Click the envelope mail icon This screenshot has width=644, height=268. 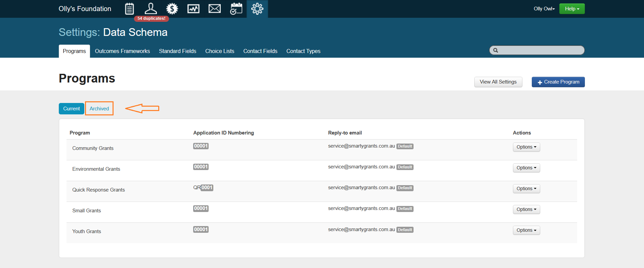tap(215, 9)
